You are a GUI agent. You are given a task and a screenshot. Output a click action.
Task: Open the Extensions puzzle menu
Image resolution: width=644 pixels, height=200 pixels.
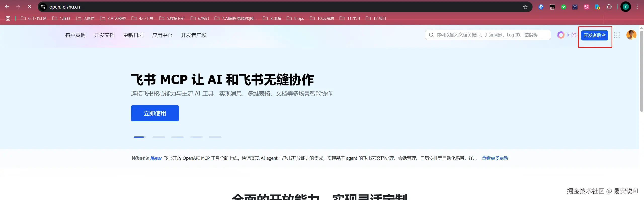pyautogui.click(x=609, y=7)
